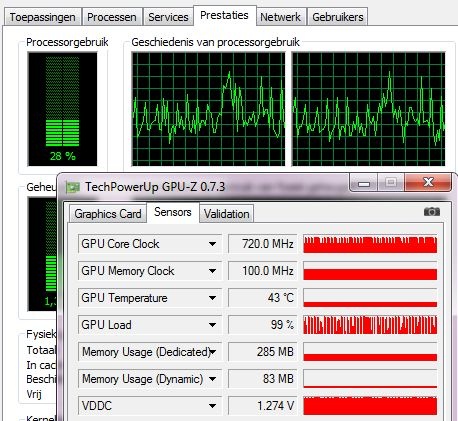Screen dimensions: 458x421
Task: Open the Validation tab in GPU-Z
Action: [x=227, y=214]
